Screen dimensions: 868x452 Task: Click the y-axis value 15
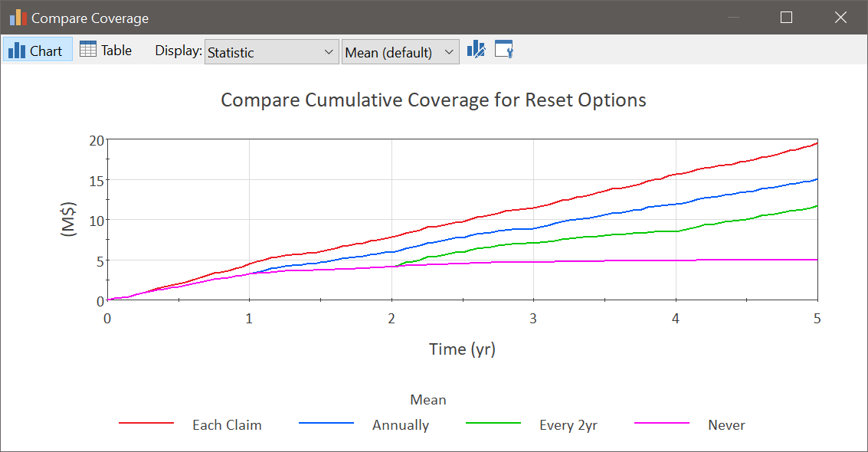tap(97, 181)
